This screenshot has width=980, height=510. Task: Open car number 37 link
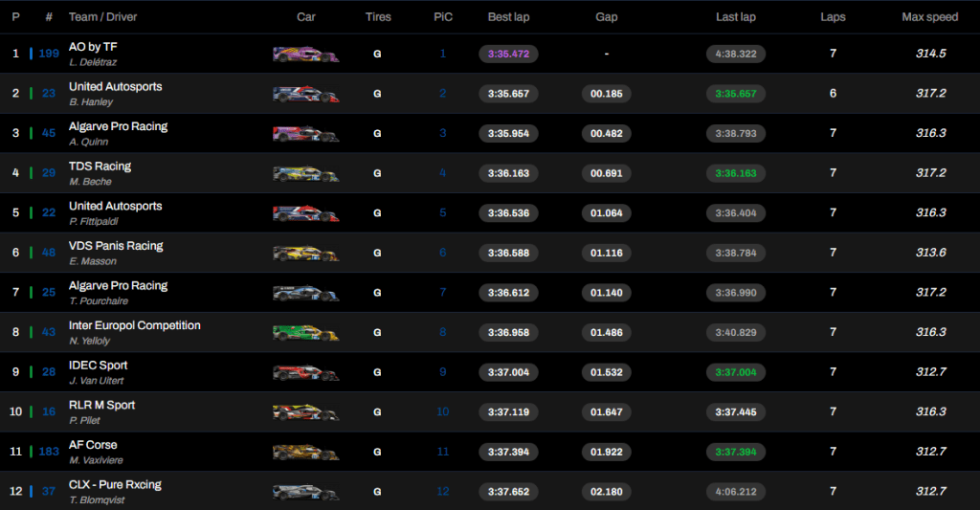(x=49, y=492)
